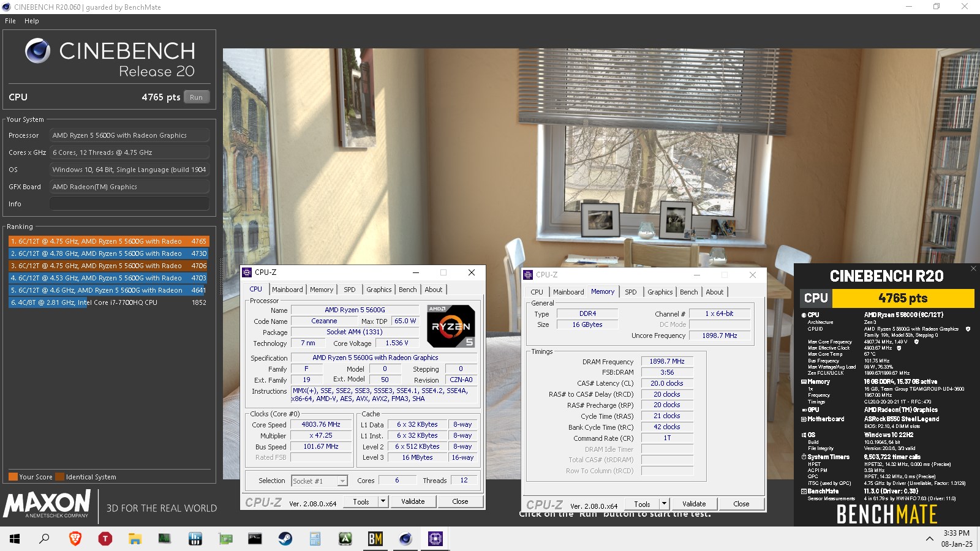Open the green circuit board taskbar icon
The image size is (980, 551).
225,539
